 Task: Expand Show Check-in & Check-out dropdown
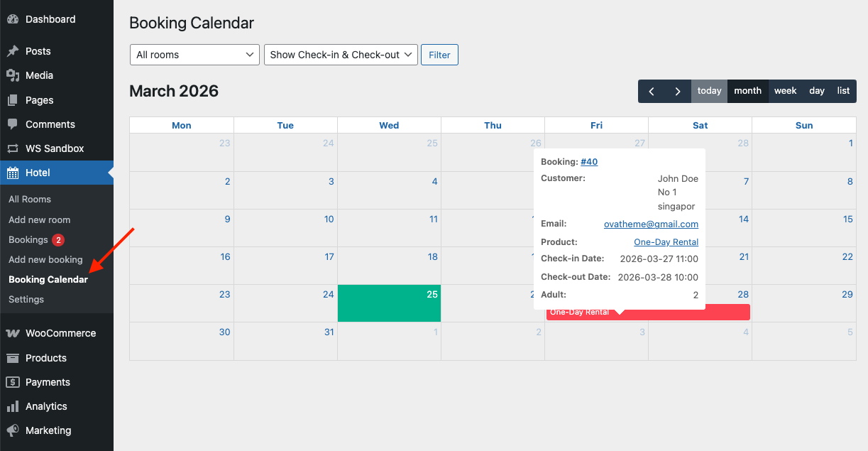pyautogui.click(x=341, y=55)
